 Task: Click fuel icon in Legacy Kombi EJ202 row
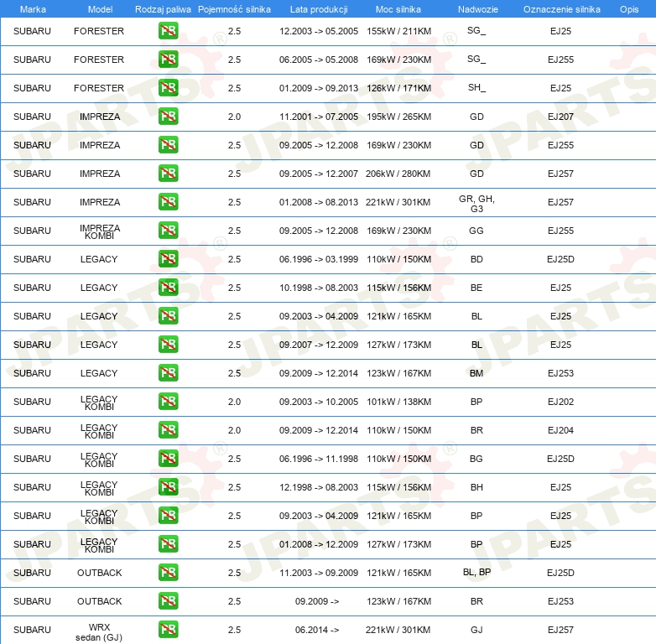(x=168, y=402)
